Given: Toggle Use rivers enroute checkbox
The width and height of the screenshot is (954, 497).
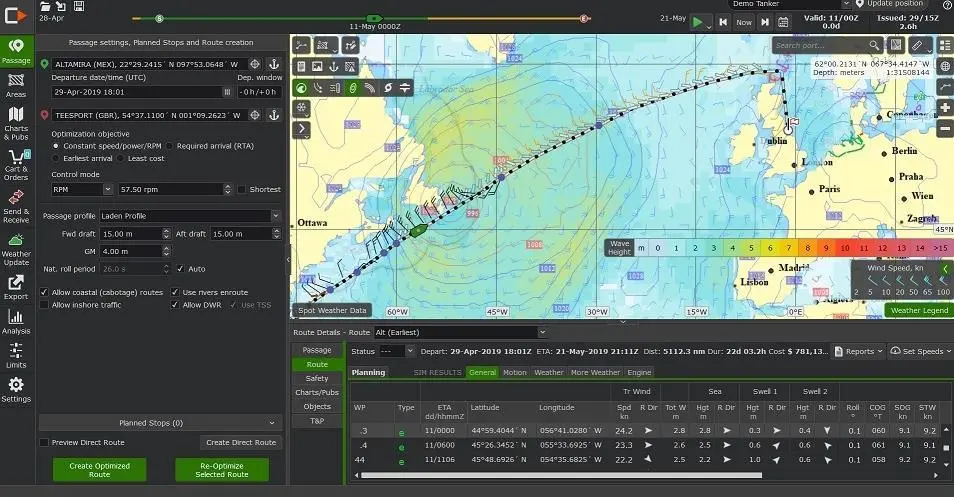Looking at the screenshot, I should click(x=175, y=293).
